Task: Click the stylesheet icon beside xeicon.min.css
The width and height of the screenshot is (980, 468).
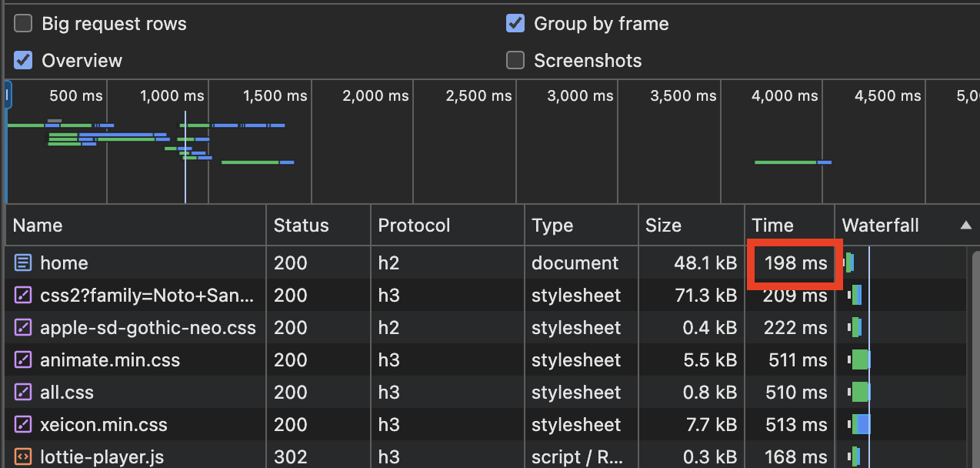Action: coord(23,425)
